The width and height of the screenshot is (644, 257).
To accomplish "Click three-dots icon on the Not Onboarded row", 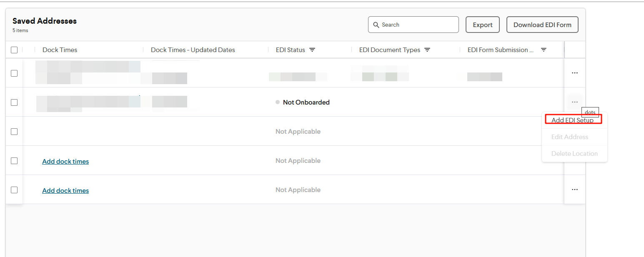I will point(574,102).
